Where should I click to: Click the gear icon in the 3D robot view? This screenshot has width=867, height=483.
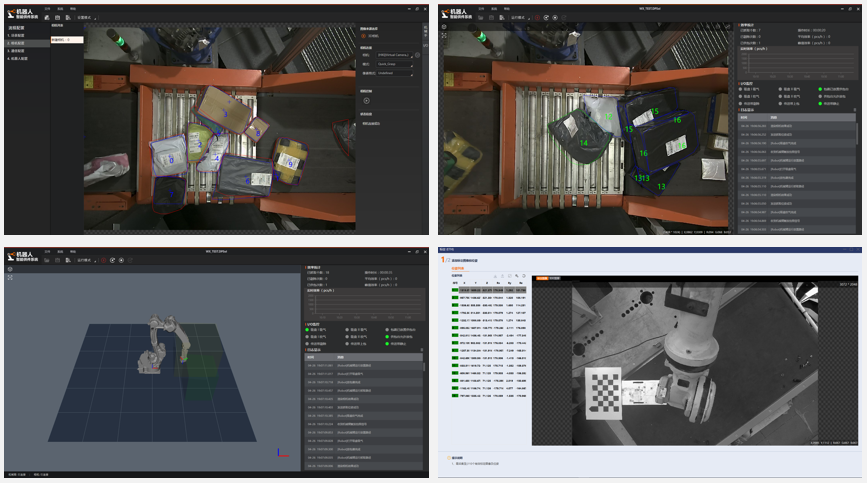pos(10,269)
